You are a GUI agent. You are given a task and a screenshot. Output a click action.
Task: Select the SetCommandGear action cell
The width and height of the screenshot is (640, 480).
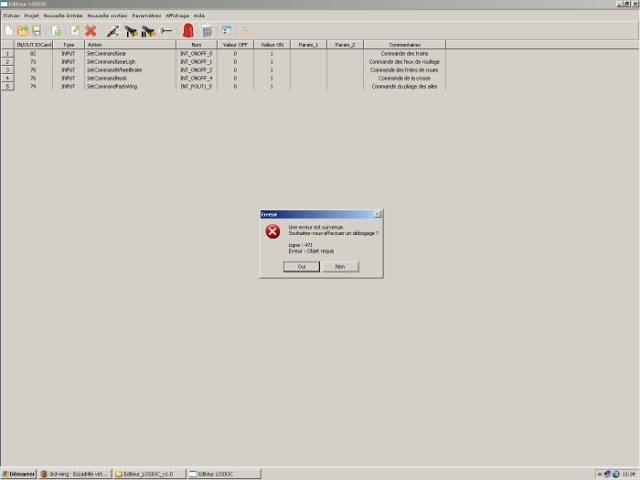(x=107, y=53)
